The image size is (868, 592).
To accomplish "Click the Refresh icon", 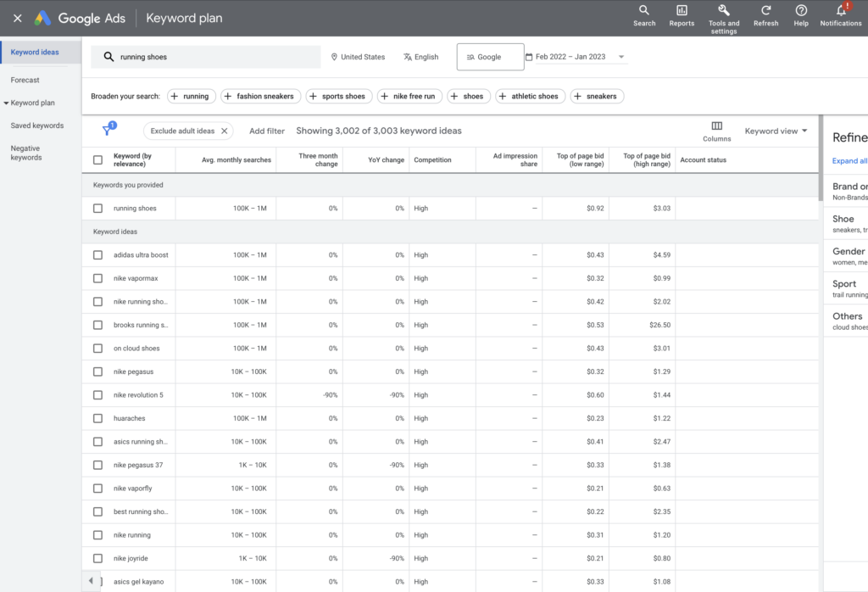I will click(x=766, y=10).
